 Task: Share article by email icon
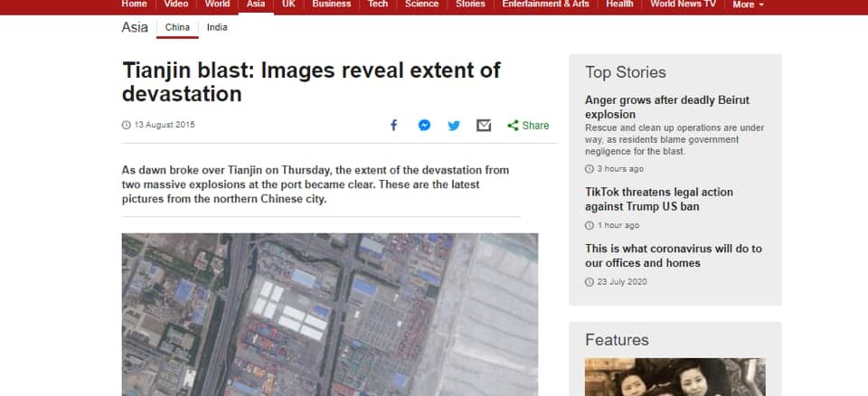coord(484,126)
